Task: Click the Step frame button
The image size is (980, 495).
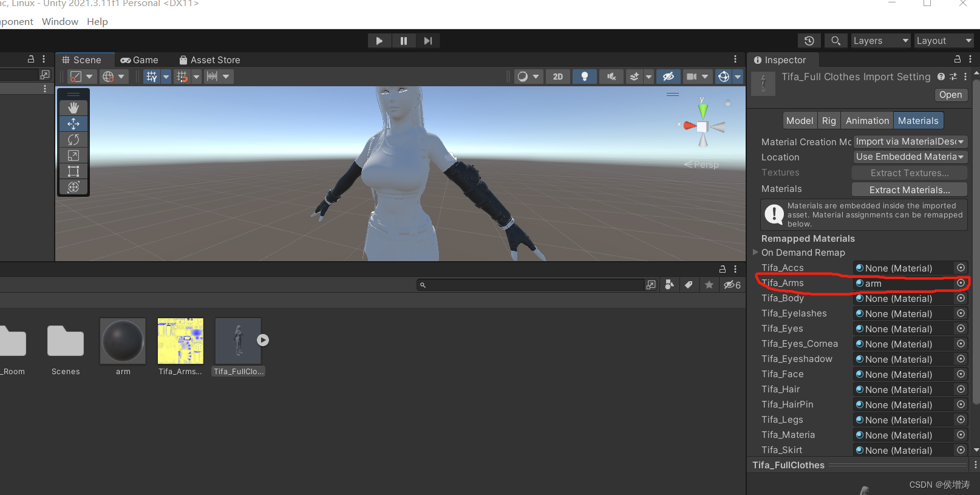Action: point(428,41)
